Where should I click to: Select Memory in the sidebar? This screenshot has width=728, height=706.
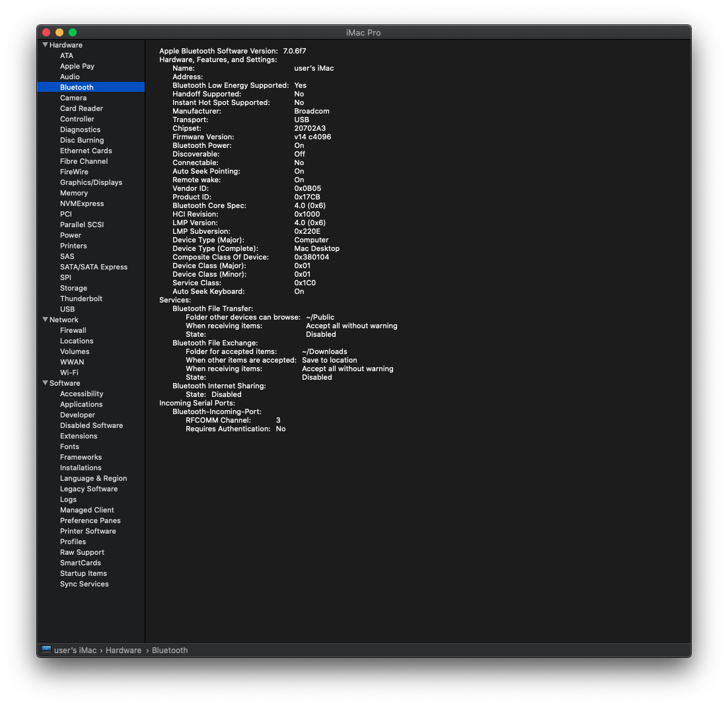point(74,193)
